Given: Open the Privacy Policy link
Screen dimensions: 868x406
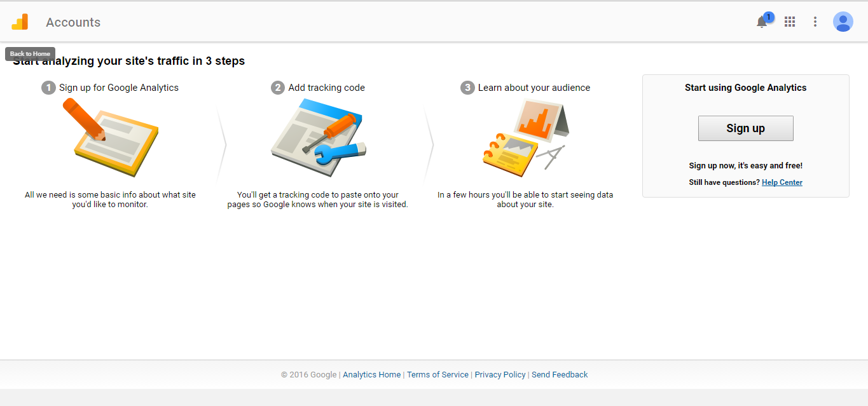Looking at the screenshot, I should (x=500, y=375).
